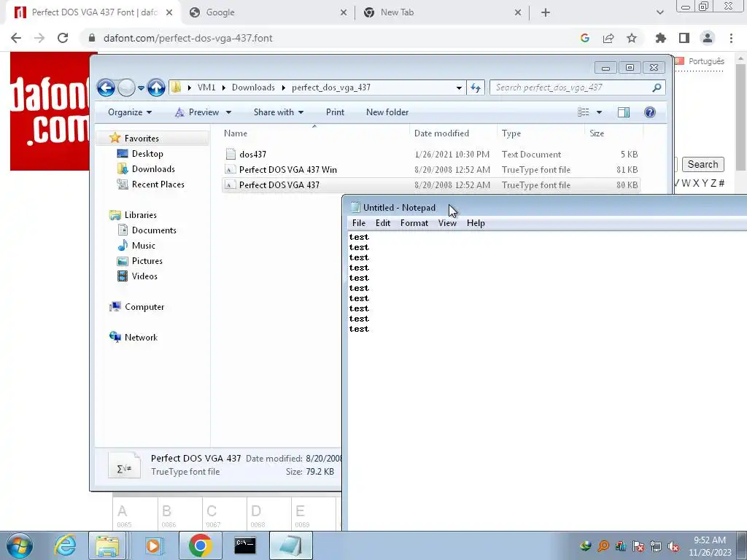Image resolution: width=747 pixels, height=560 pixels.
Task: Open Videos library
Action: click(x=144, y=276)
